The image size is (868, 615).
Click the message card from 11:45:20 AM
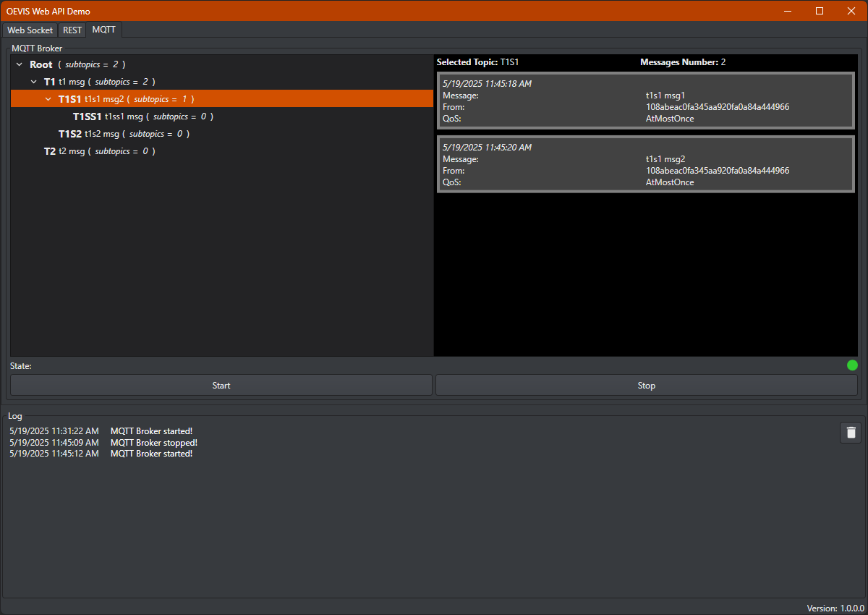(646, 164)
